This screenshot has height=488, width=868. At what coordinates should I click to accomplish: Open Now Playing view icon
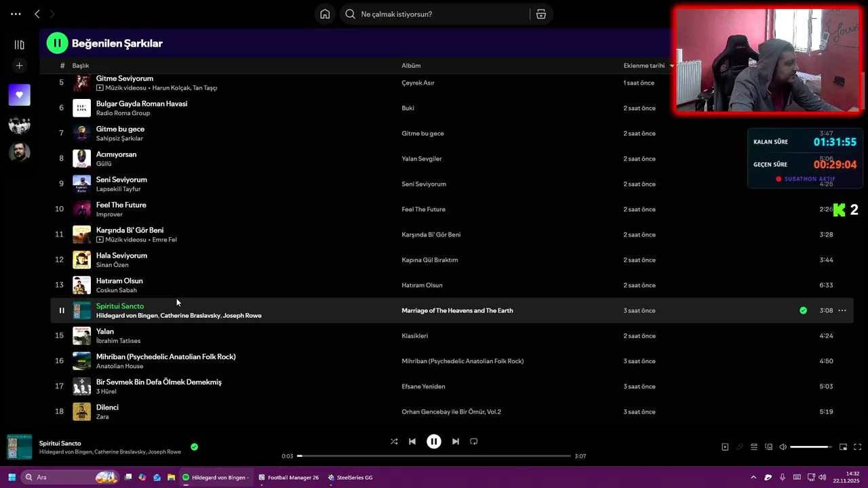coord(725,447)
